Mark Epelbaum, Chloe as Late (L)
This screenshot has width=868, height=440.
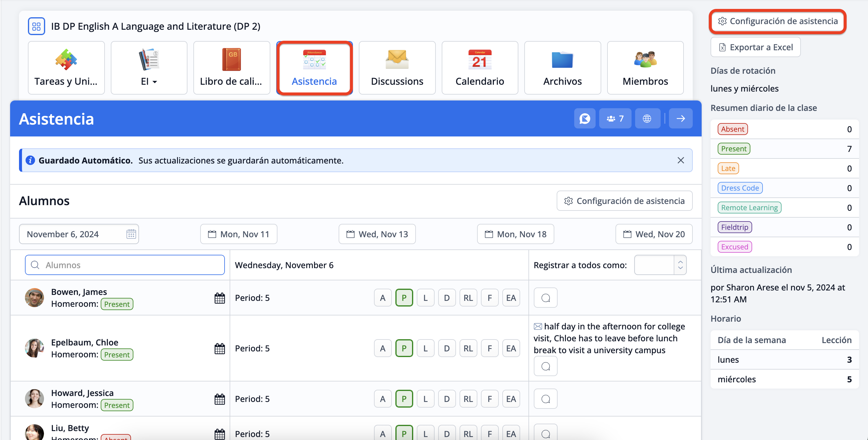point(425,348)
